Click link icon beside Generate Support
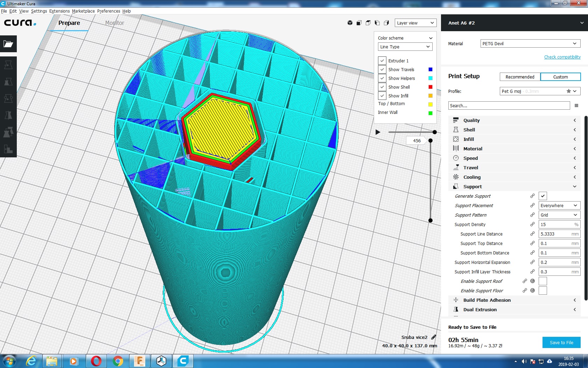 532,196
